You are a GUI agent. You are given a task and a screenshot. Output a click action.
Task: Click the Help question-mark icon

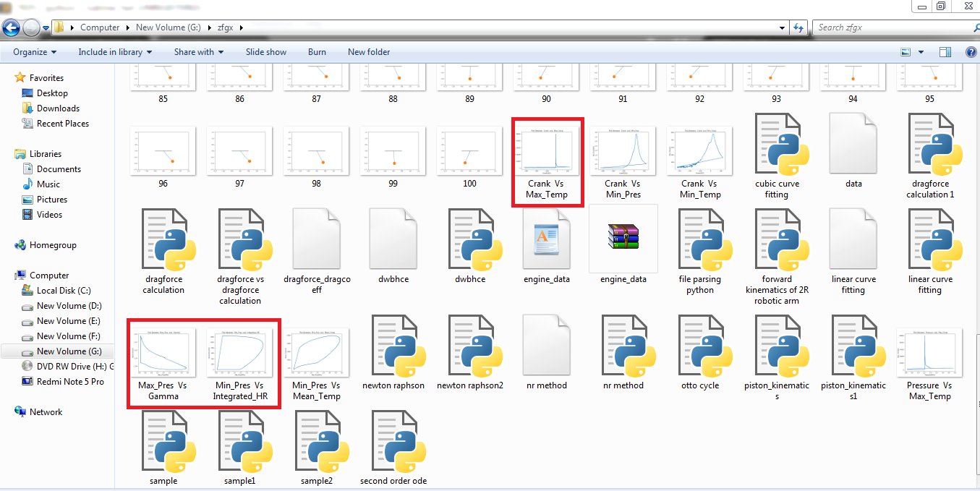[971, 51]
